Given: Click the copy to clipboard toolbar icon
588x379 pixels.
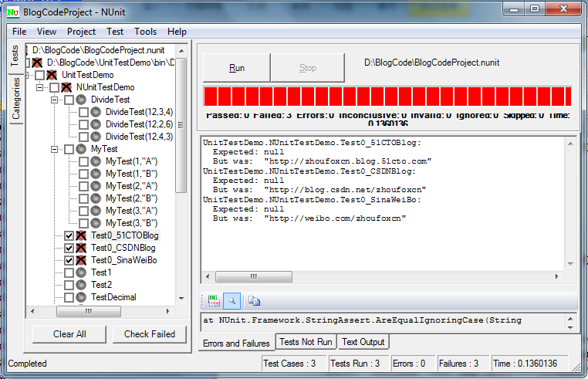Looking at the screenshot, I should (254, 301).
